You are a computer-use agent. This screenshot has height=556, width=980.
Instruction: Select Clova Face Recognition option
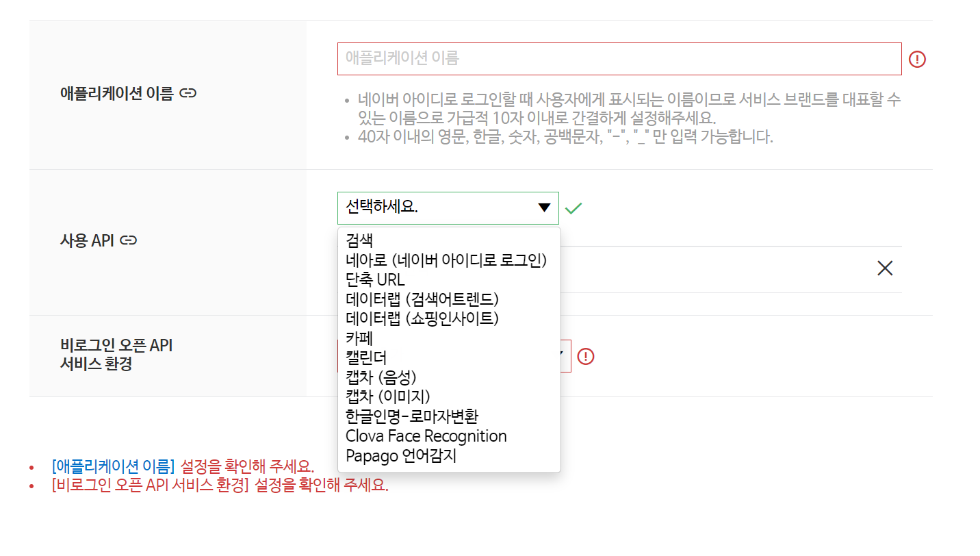426,436
